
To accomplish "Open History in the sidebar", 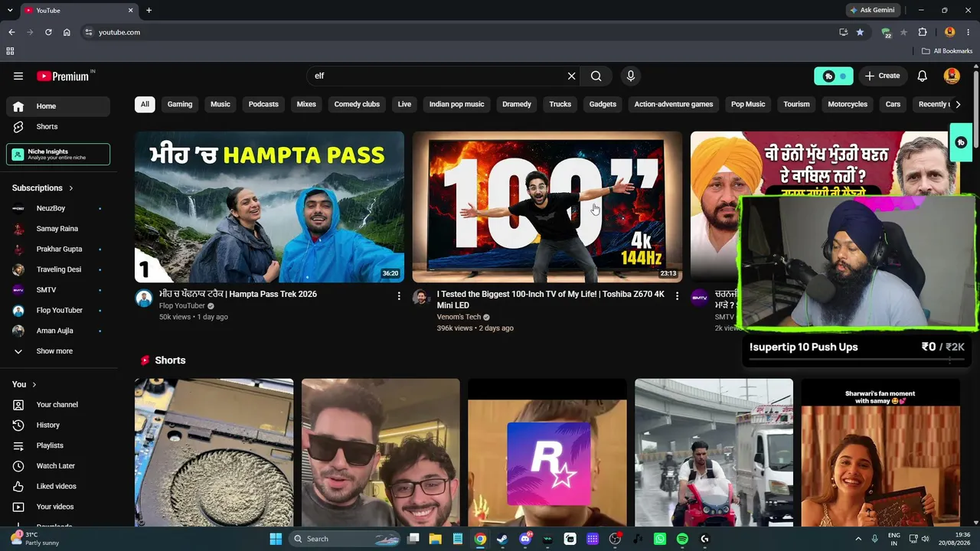I will pyautogui.click(x=58, y=425).
